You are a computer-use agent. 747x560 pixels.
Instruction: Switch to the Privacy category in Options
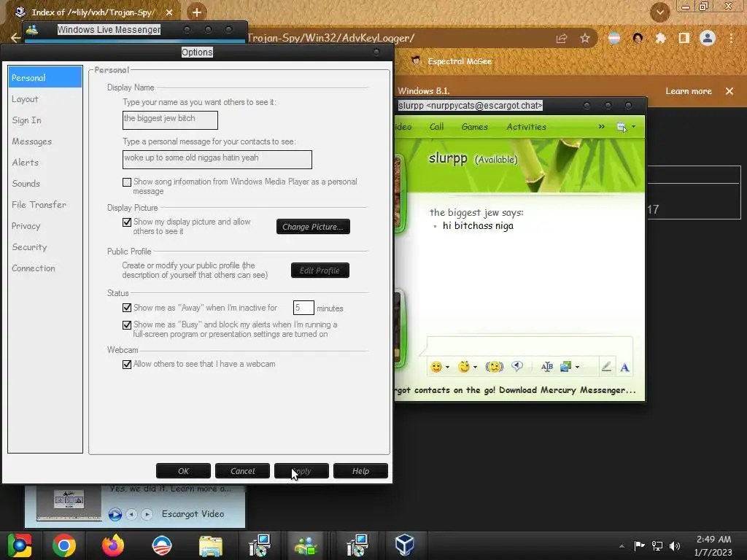26,226
